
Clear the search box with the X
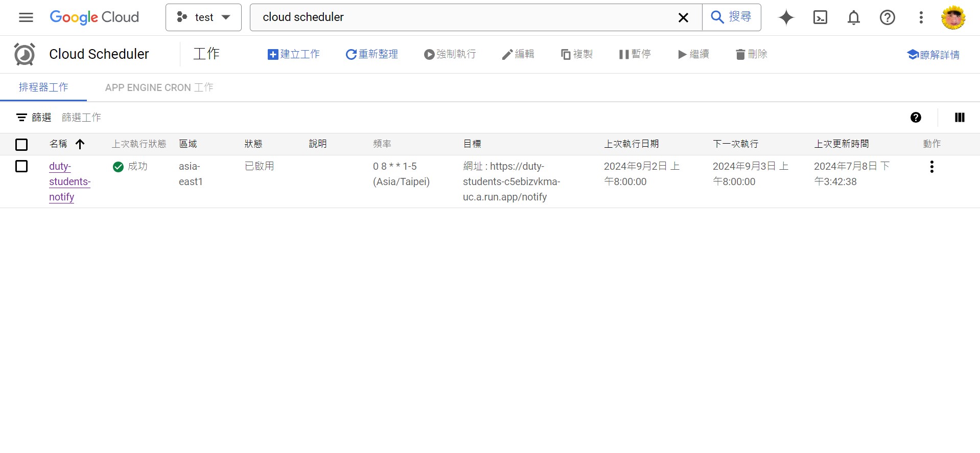pos(683,17)
